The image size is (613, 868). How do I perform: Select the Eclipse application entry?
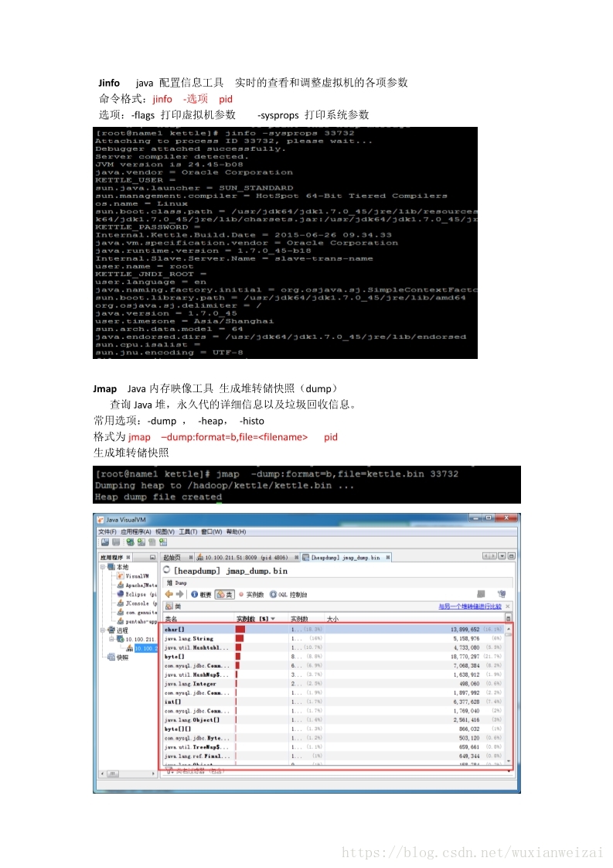[x=137, y=594]
